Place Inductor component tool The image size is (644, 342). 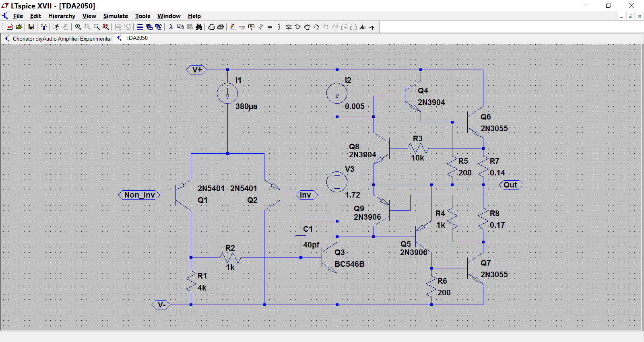pyautogui.click(x=279, y=27)
